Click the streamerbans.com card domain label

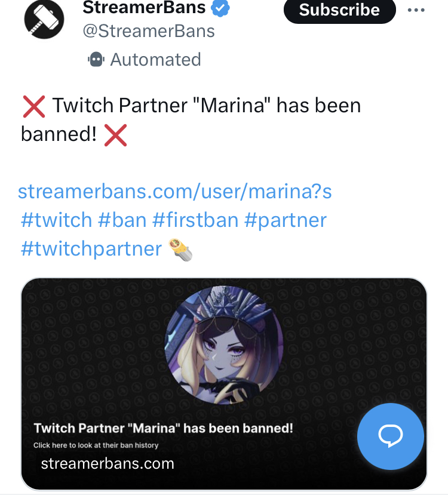[108, 463]
